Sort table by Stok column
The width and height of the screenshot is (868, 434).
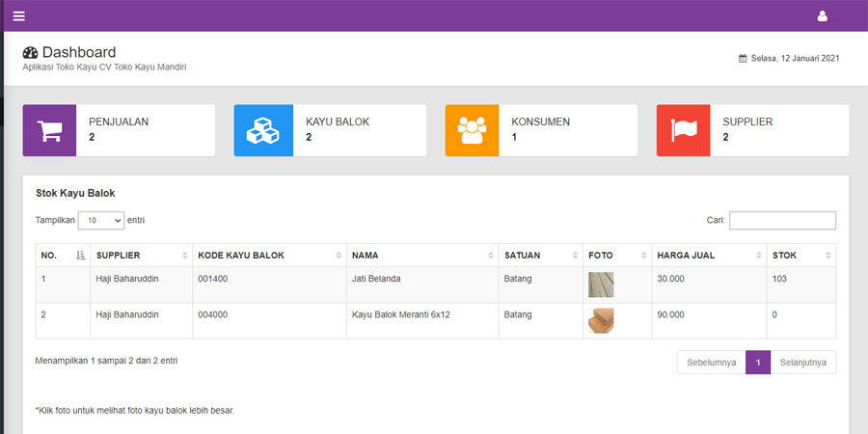click(800, 256)
